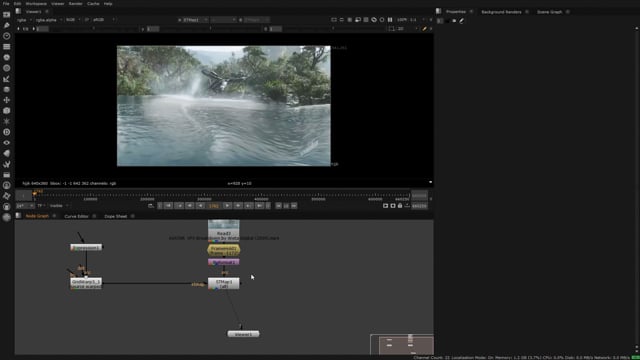Image resolution: width=640 pixels, height=360 pixels.
Task: Open the Merge nodes toolbar menu
Action: 7,89
